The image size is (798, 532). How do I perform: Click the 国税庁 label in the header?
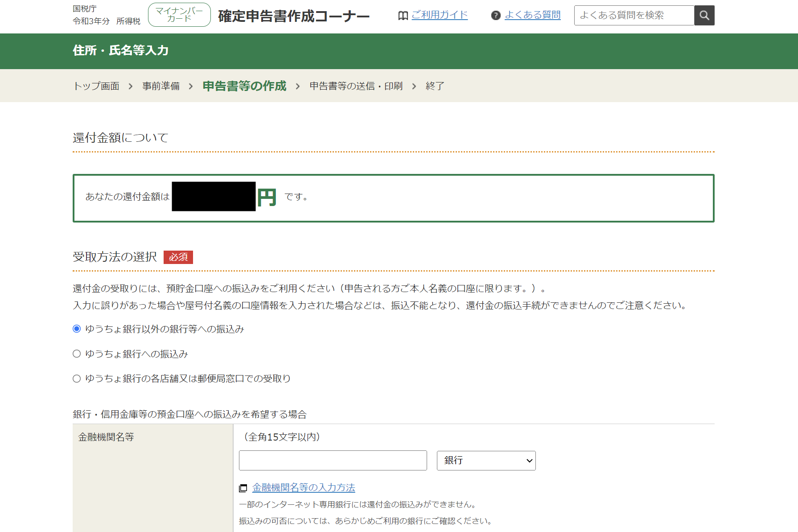tap(85, 8)
